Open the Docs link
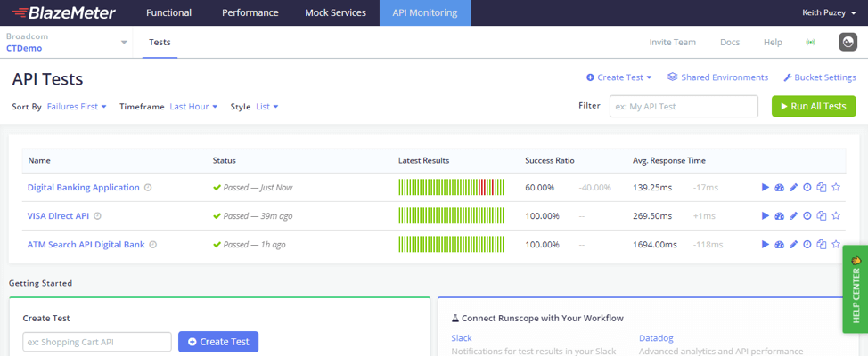868x356 pixels. (x=730, y=43)
